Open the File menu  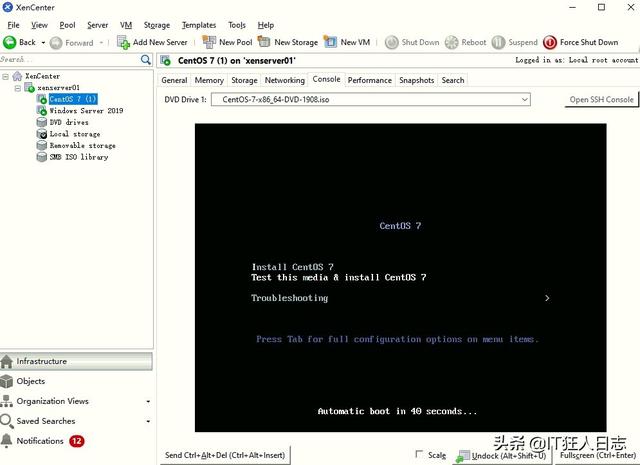click(13, 25)
